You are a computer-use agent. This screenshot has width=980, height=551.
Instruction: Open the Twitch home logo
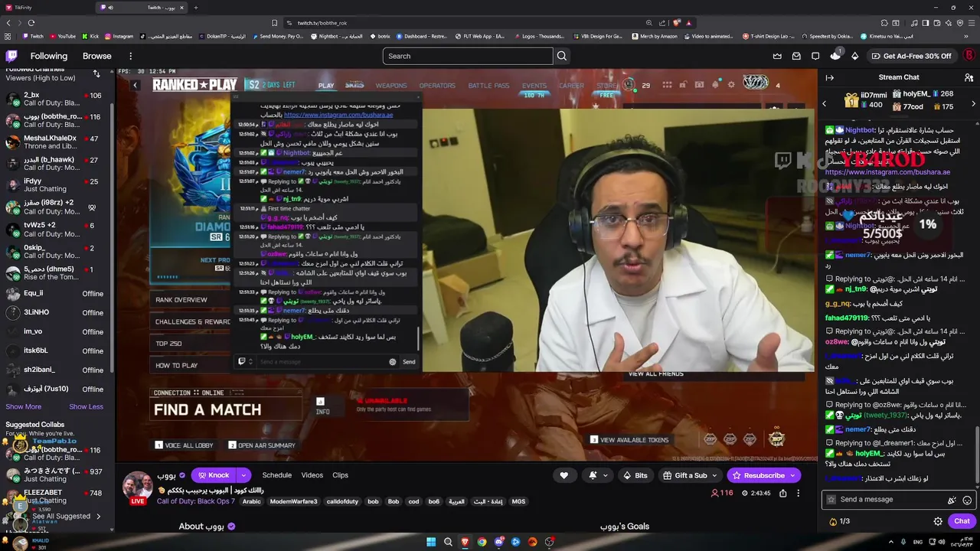point(11,56)
